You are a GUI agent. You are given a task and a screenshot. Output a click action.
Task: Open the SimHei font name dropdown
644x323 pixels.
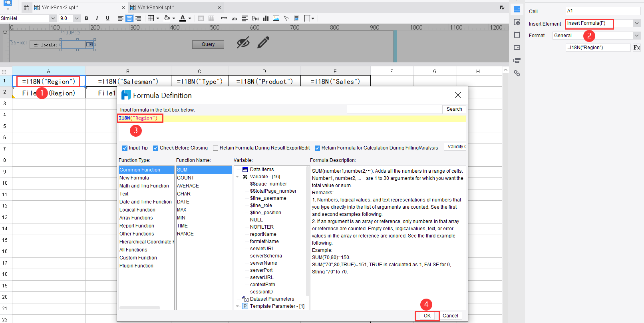click(53, 18)
